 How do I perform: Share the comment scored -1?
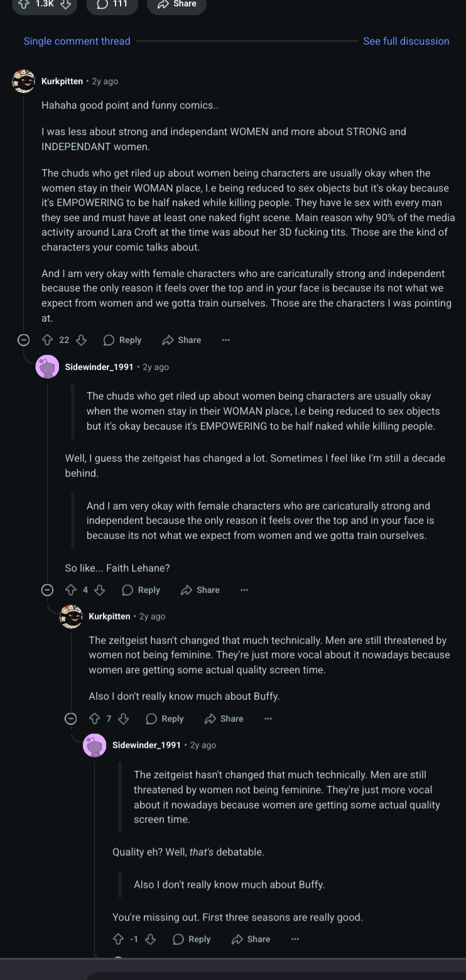click(x=251, y=939)
